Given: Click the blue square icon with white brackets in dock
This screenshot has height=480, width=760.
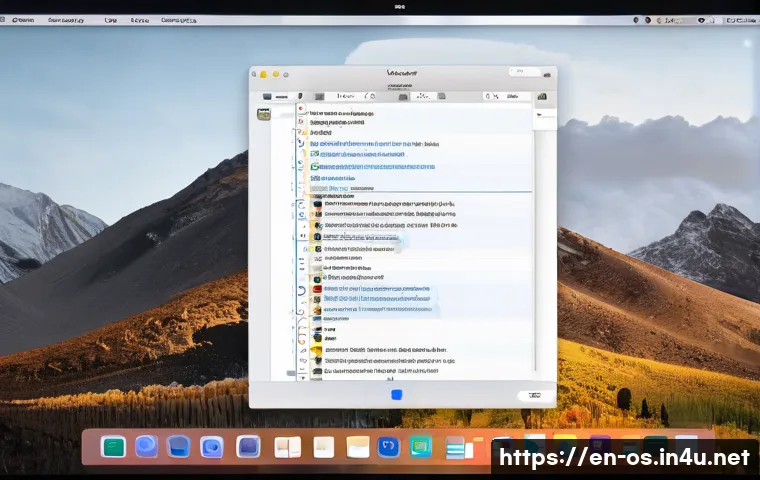Looking at the screenshot, I should pos(389,447).
